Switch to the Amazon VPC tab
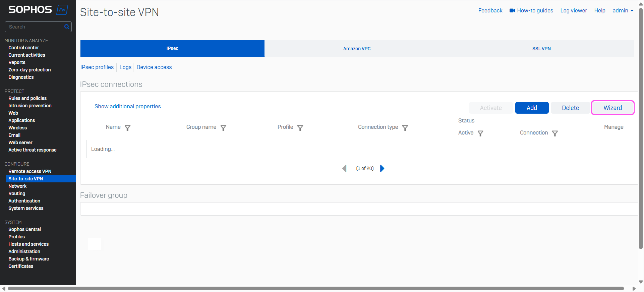 [357, 49]
